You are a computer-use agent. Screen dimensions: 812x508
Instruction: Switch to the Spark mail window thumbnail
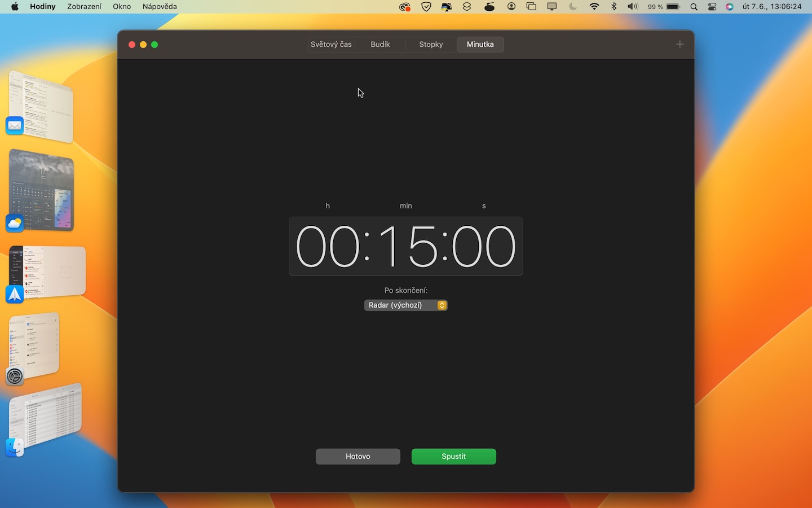pos(48,272)
